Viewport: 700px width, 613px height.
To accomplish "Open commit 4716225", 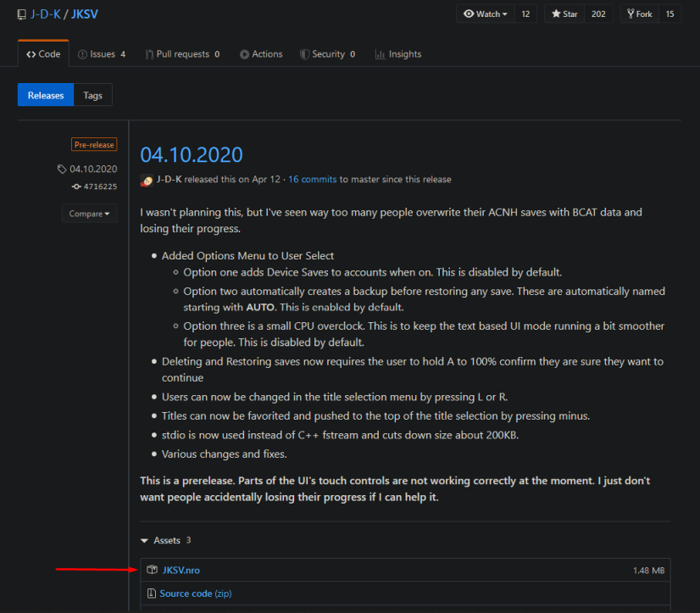I will pos(101,187).
